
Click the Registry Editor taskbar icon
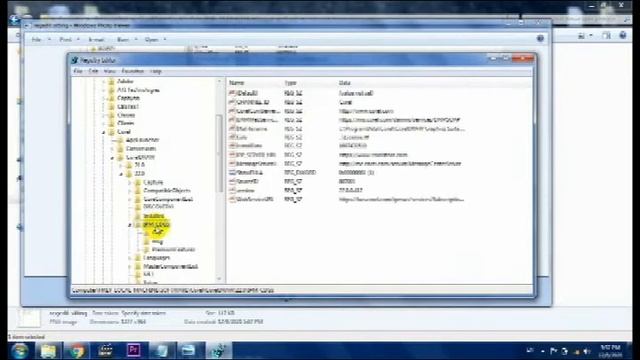pos(219,351)
